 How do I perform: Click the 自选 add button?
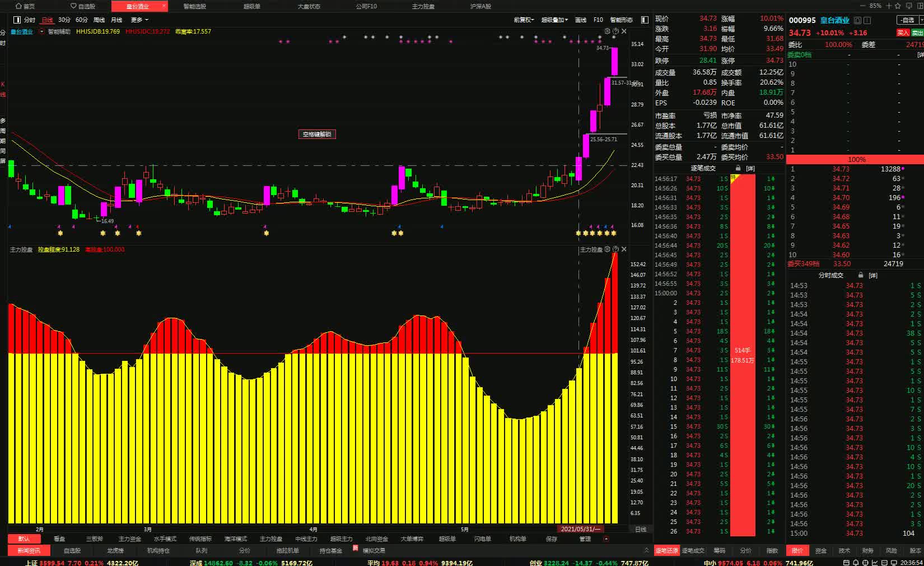point(908,20)
